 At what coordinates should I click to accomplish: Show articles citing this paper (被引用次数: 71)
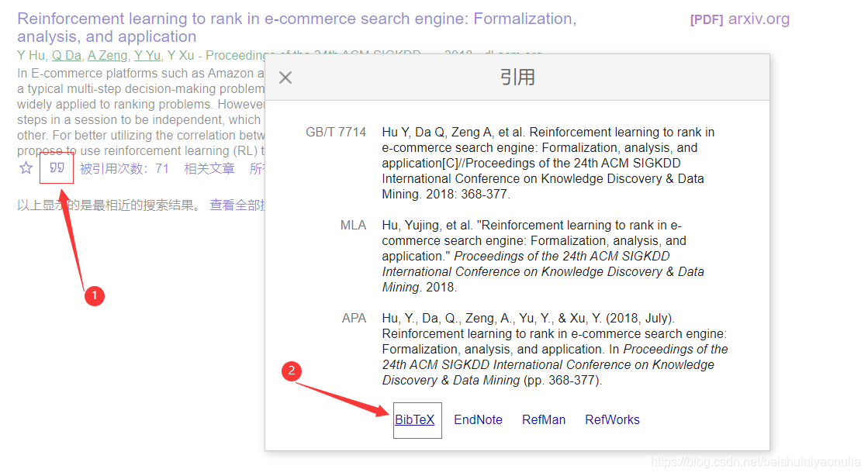pos(124,169)
